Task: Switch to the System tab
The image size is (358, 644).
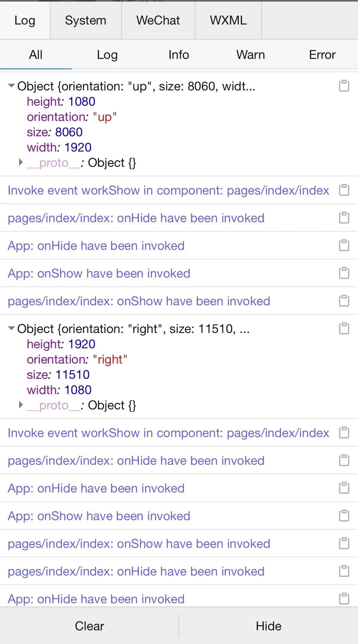Action: (86, 20)
